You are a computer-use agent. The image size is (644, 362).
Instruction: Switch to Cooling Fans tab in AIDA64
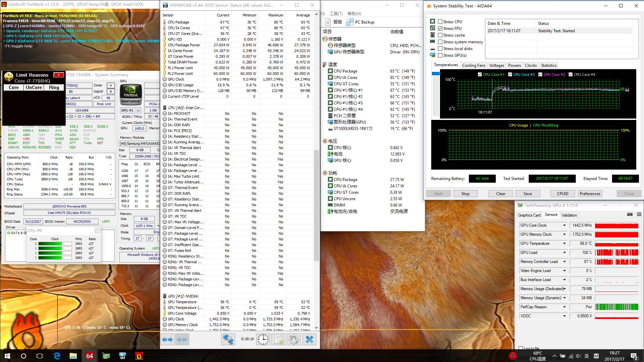click(474, 65)
